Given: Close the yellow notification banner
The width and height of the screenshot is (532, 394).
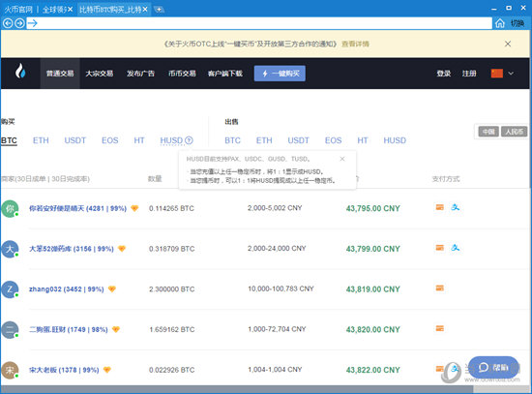Looking at the screenshot, I should point(508,44).
